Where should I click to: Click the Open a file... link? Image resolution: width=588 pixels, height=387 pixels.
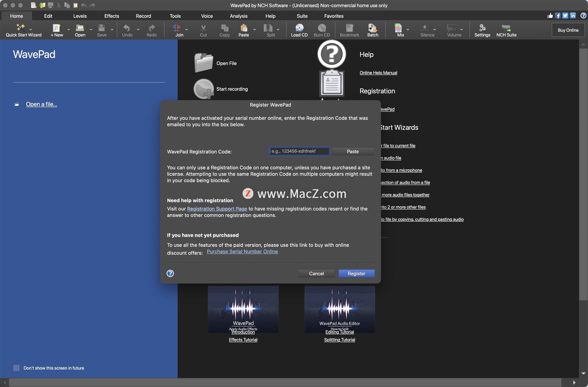click(x=41, y=104)
